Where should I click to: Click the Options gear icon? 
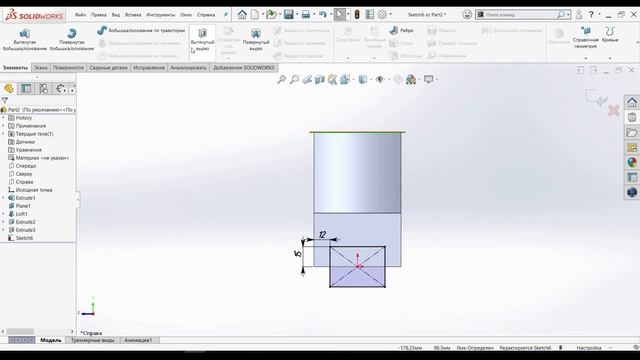click(382, 15)
